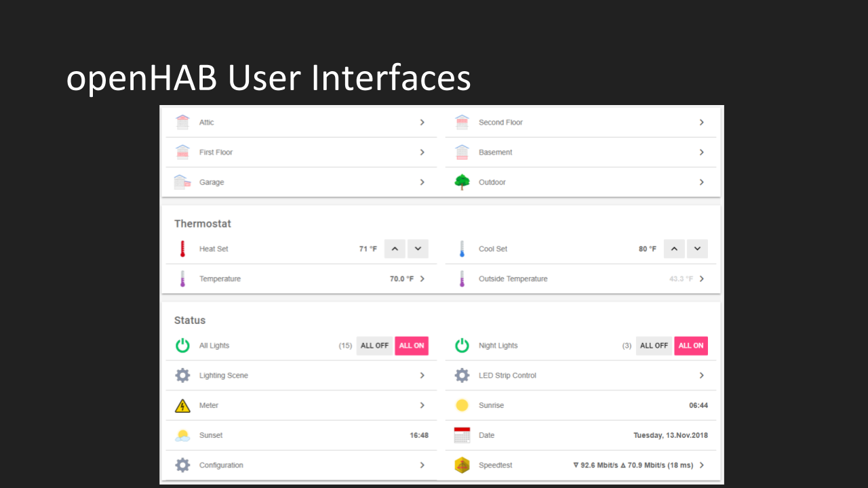868x488 pixels.
Task: Open the First Floor menu entry
Action: [216, 152]
